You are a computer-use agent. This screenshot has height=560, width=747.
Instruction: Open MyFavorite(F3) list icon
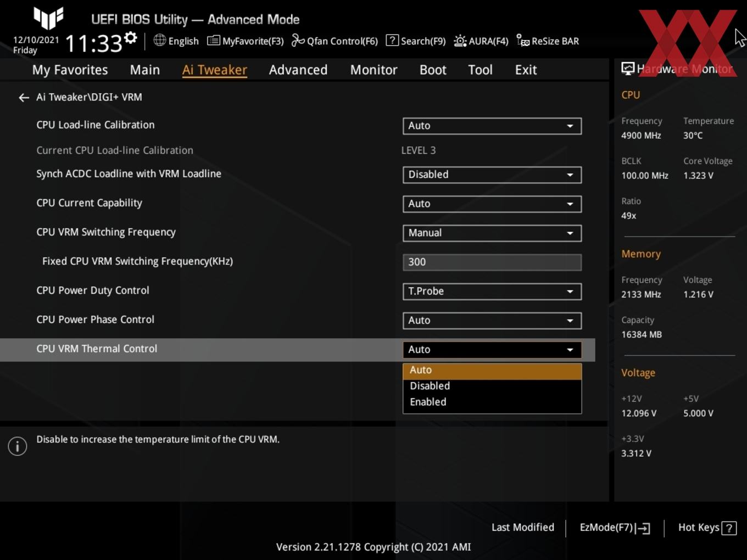213,41
